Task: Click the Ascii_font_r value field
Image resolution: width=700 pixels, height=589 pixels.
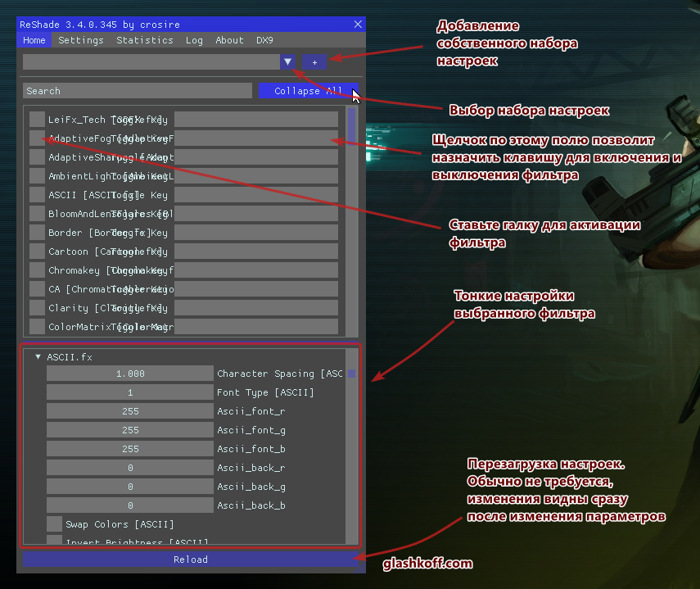Action: pyautogui.click(x=129, y=411)
